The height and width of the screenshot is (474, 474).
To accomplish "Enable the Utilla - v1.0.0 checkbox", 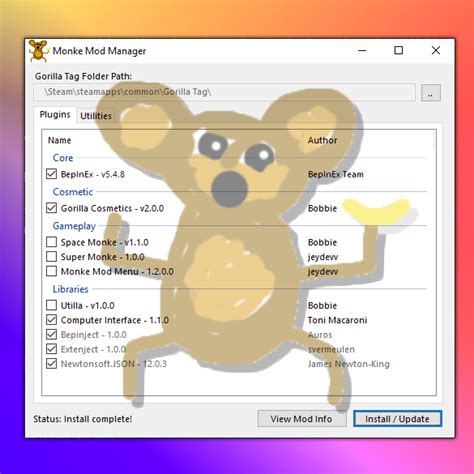I will click(x=51, y=305).
